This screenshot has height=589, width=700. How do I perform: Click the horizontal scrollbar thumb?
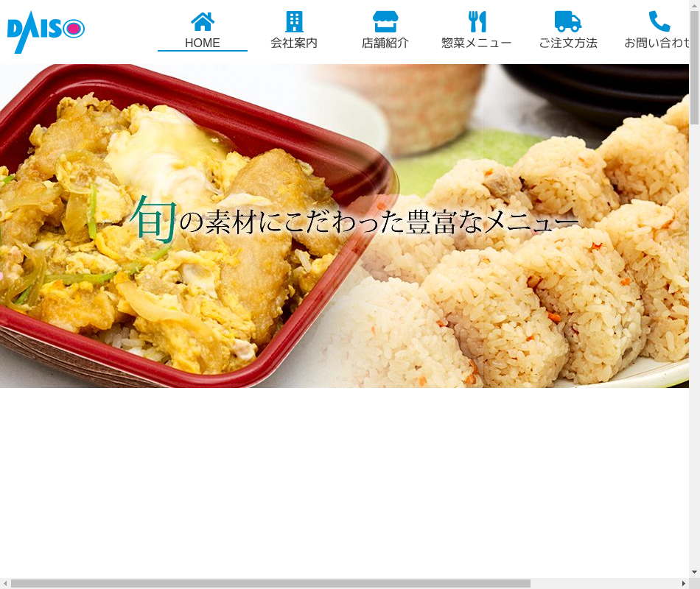click(x=270, y=583)
